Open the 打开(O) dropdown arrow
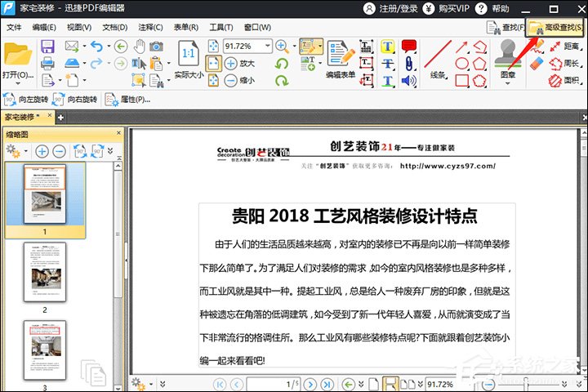The width and height of the screenshot is (588, 392). [18, 83]
